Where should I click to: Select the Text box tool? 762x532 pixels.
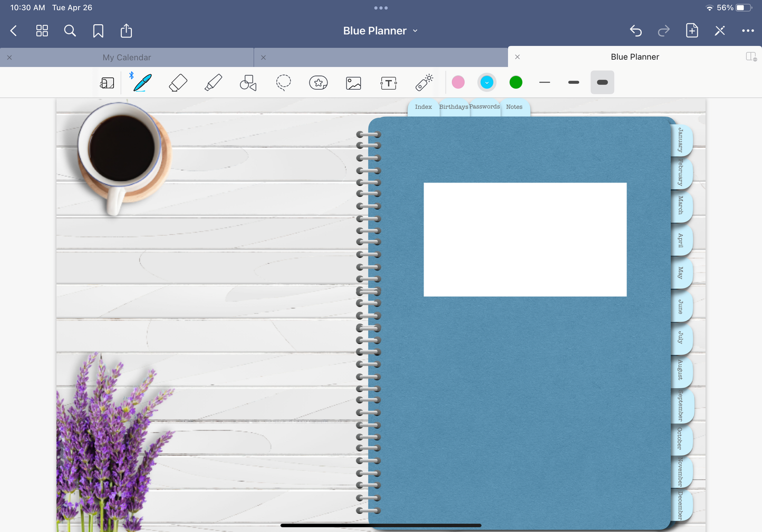pos(389,83)
